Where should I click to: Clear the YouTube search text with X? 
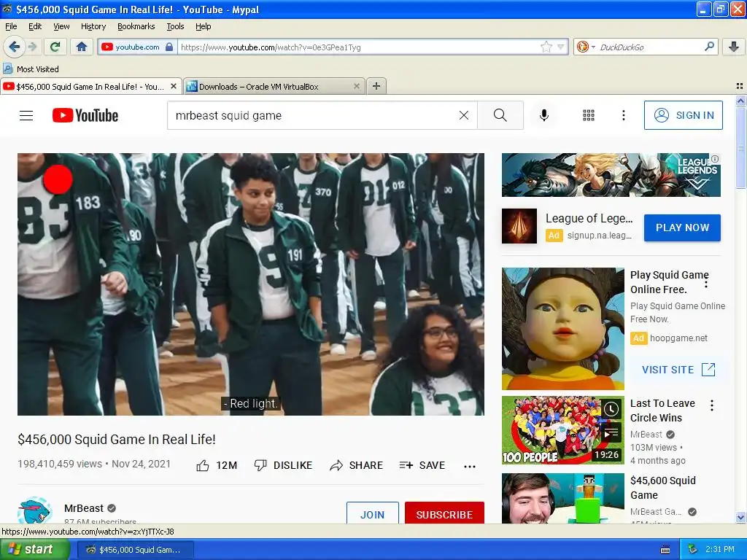pos(463,115)
